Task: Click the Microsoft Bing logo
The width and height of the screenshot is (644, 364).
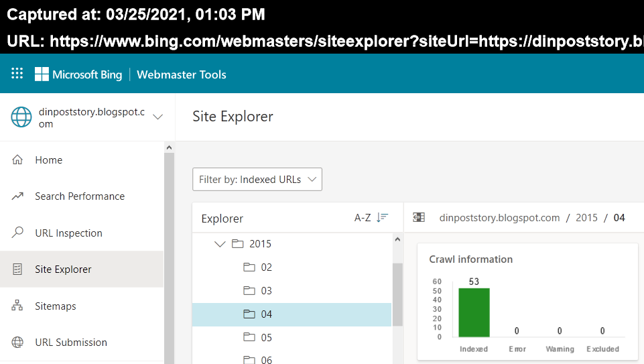Action: tap(78, 74)
